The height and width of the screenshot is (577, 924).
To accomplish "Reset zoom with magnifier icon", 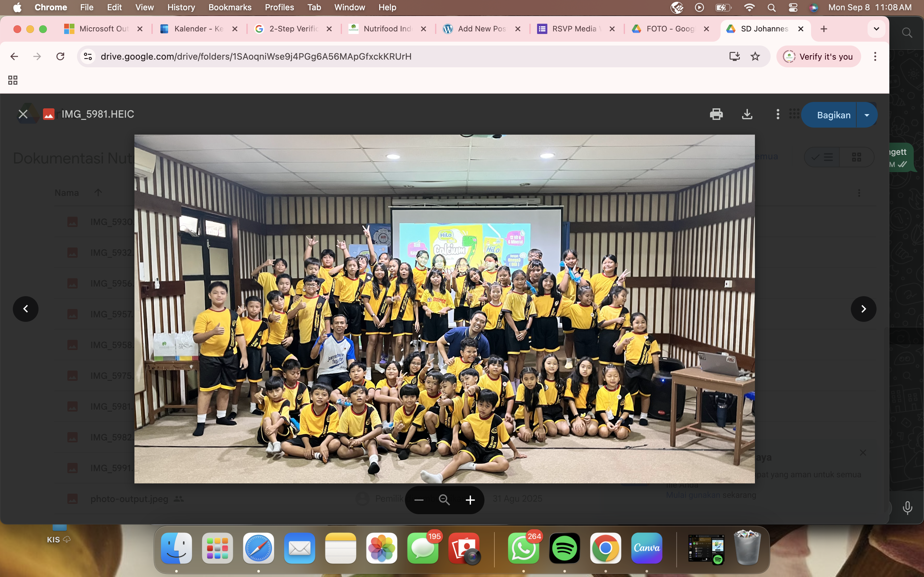I will pyautogui.click(x=444, y=499).
